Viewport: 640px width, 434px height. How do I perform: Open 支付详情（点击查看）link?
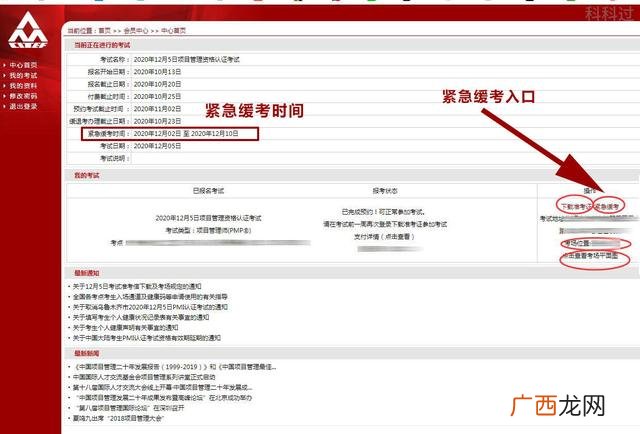[384, 237]
